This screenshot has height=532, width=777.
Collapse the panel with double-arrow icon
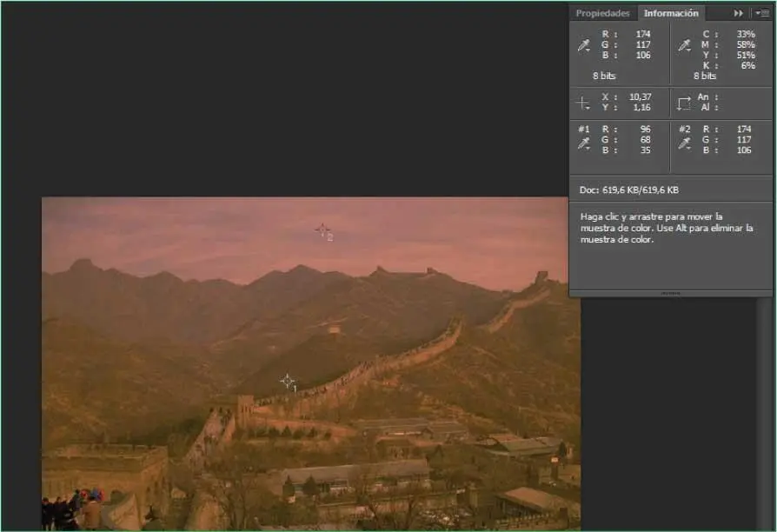pos(739,13)
